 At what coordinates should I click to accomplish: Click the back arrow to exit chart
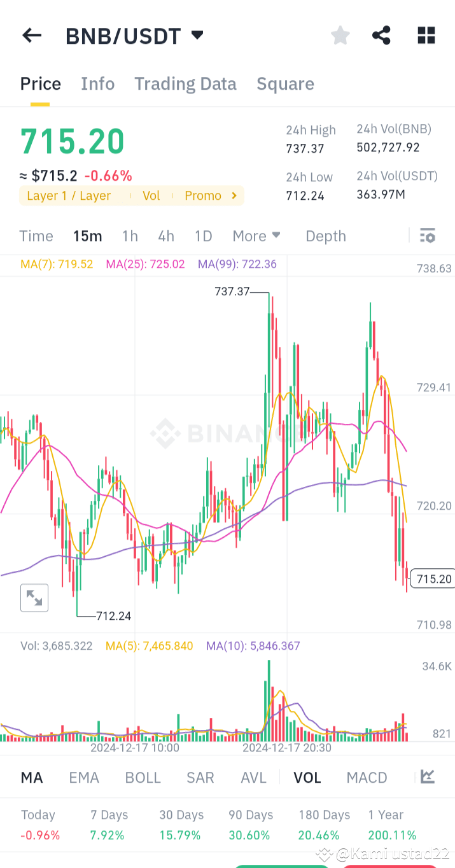(31, 35)
